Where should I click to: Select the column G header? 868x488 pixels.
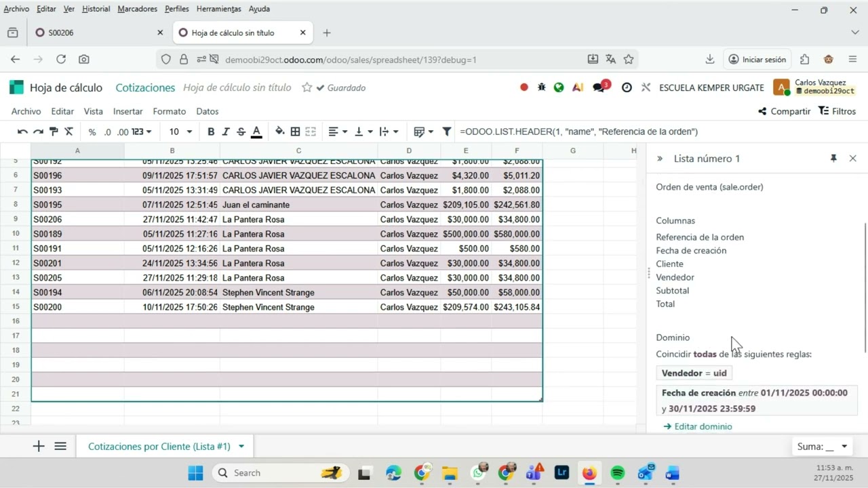[x=573, y=150]
